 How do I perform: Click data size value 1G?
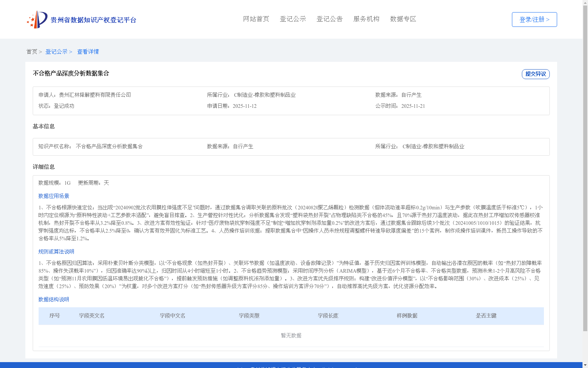click(67, 183)
